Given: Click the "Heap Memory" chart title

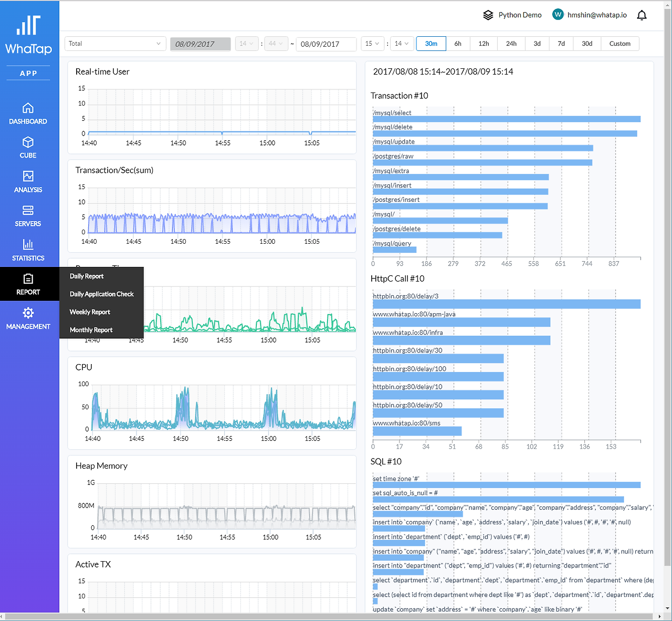Looking at the screenshot, I should [x=101, y=466].
